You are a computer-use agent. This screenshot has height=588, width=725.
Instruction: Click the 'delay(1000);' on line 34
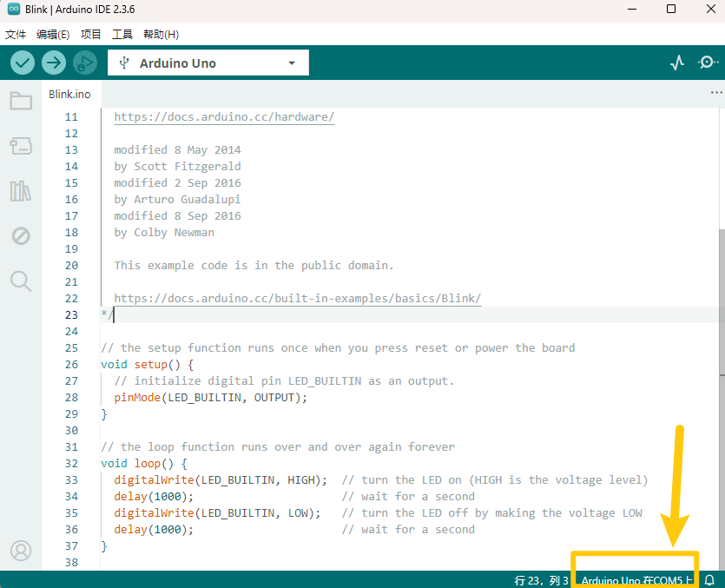pyautogui.click(x=154, y=497)
